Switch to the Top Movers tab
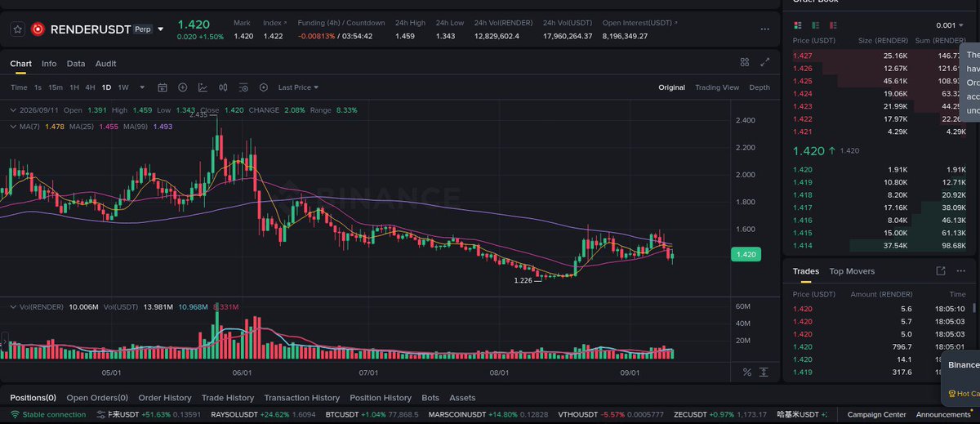The width and height of the screenshot is (980, 424). tap(852, 271)
